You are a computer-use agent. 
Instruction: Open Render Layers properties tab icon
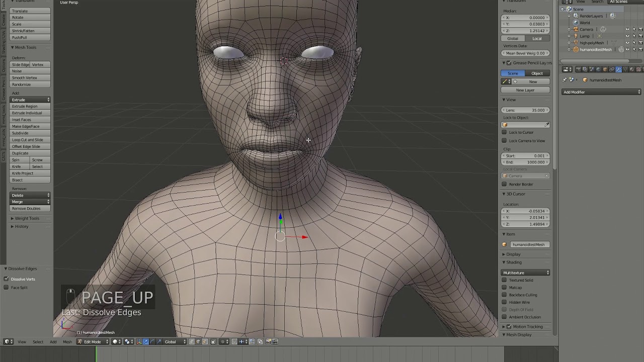585,69
